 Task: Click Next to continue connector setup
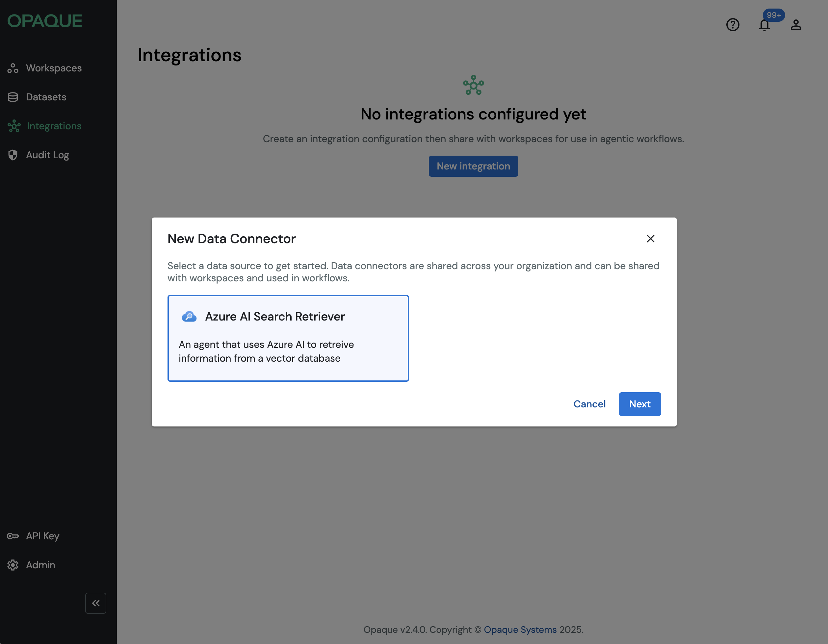[x=639, y=404]
